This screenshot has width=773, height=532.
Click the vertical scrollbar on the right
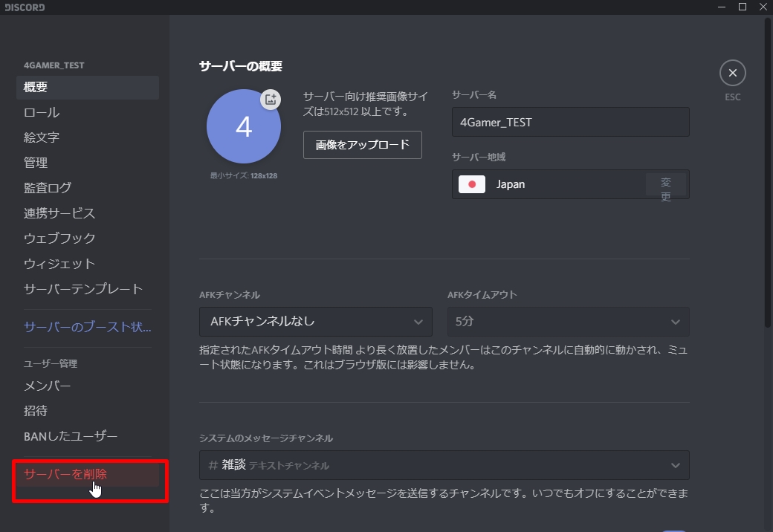coord(768,171)
